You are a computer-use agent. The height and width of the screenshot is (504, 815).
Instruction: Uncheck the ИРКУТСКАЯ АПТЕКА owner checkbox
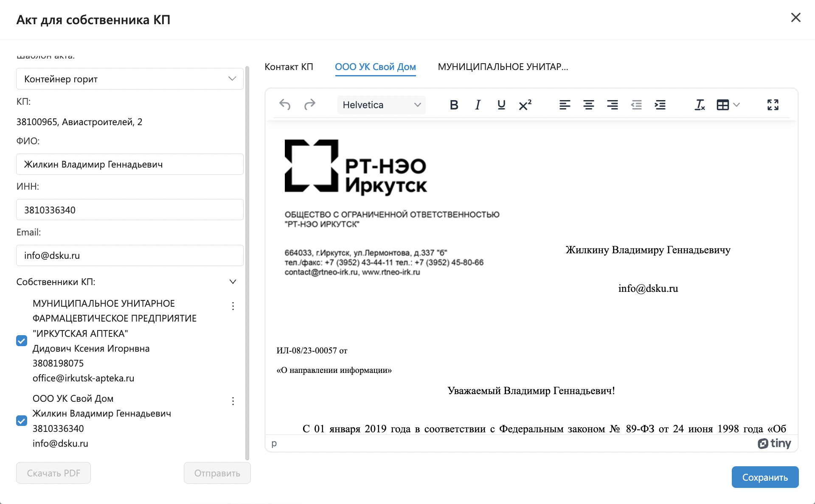(x=22, y=341)
